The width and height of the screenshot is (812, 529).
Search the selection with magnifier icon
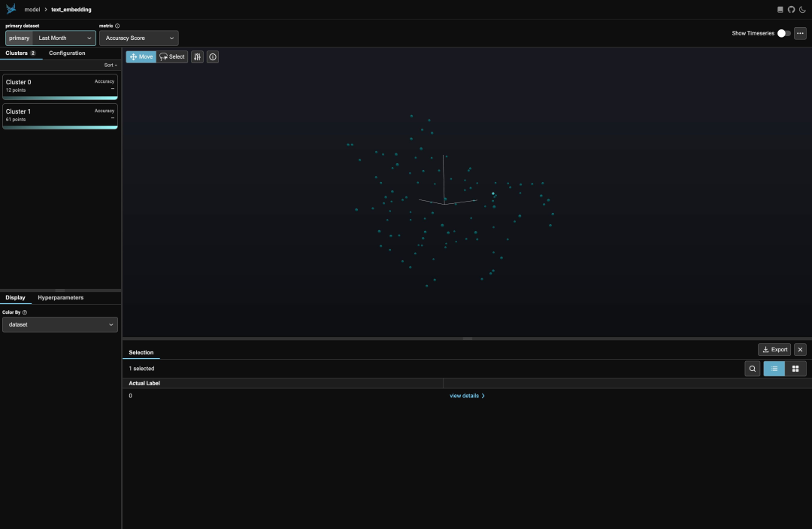(753, 369)
